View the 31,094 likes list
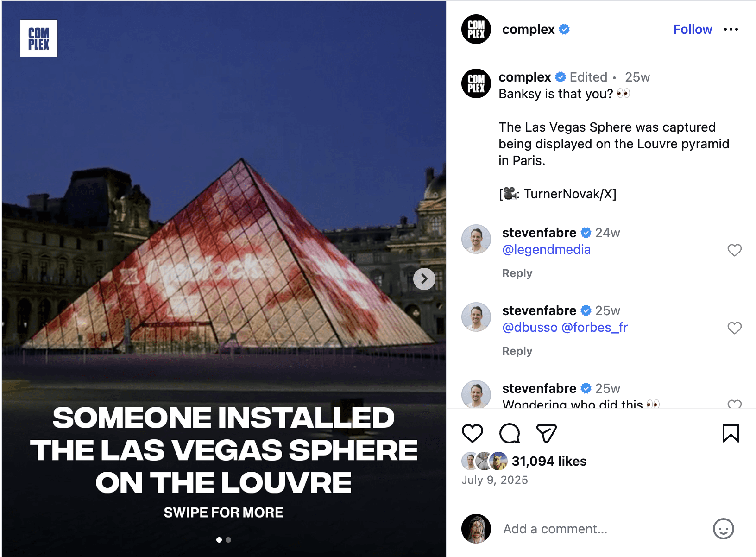 tap(549, 461)
